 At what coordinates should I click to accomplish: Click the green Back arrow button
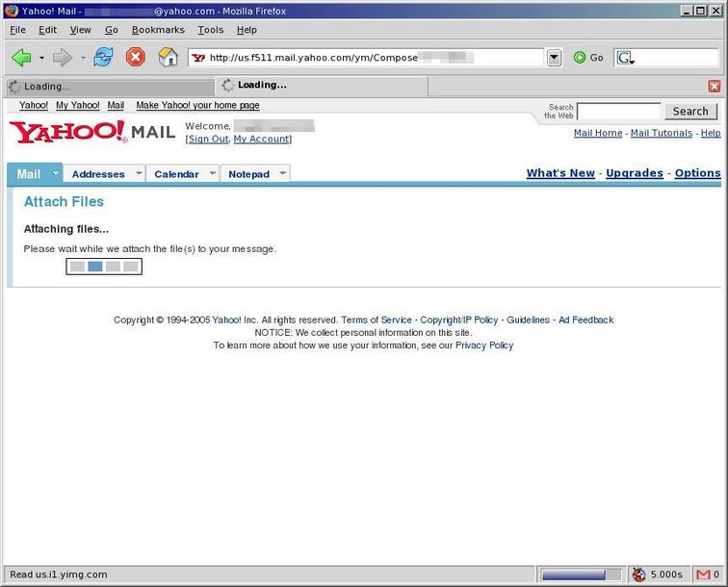click(21, 58)
